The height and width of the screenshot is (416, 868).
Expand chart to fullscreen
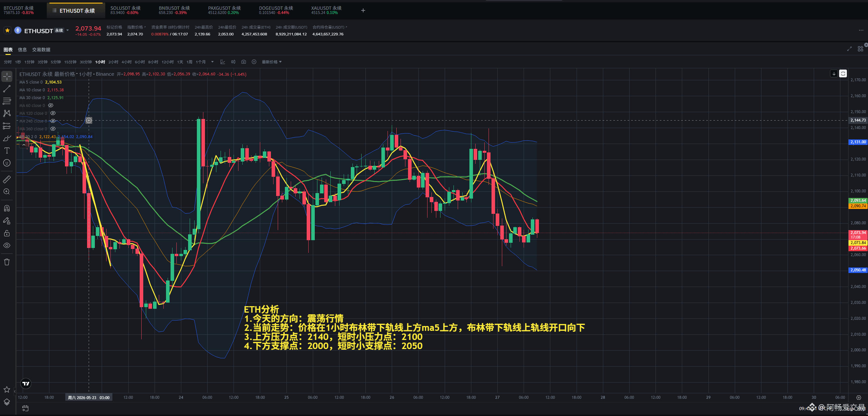(x=849, y=49)
